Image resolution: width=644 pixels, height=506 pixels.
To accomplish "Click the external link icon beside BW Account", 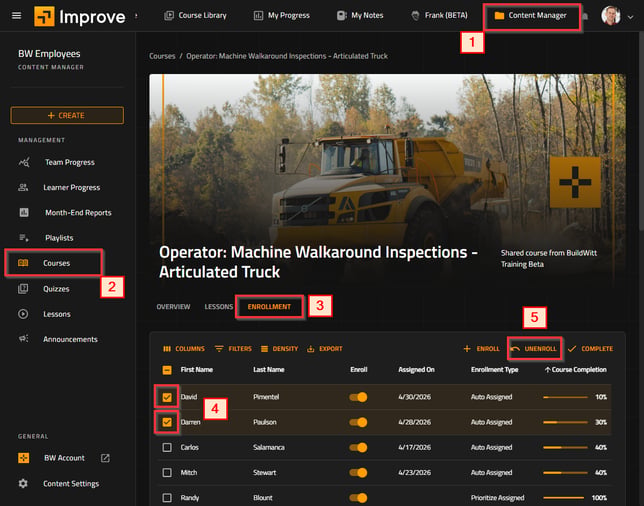I will coord(105,458).
